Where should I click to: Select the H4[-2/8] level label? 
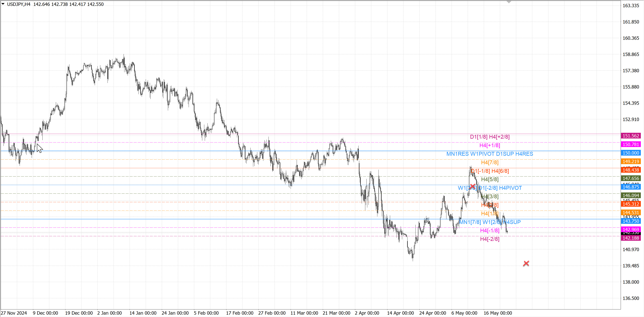click(490, 239)
